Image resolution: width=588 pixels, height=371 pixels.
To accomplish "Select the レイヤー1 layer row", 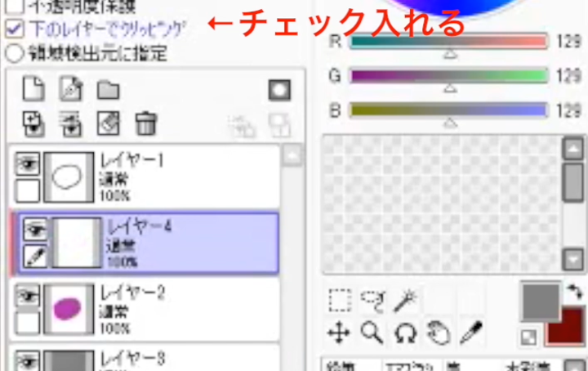I will click(145, 177).
